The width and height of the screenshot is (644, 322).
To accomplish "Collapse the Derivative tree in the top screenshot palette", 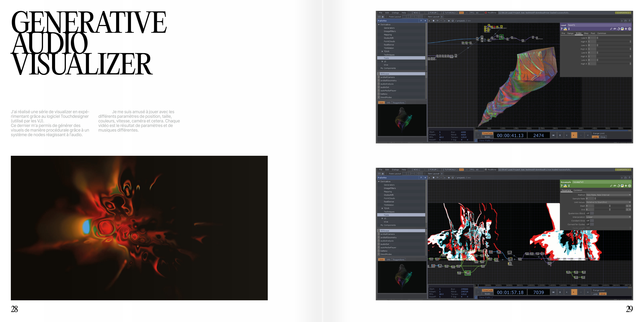I will [379, 25].
